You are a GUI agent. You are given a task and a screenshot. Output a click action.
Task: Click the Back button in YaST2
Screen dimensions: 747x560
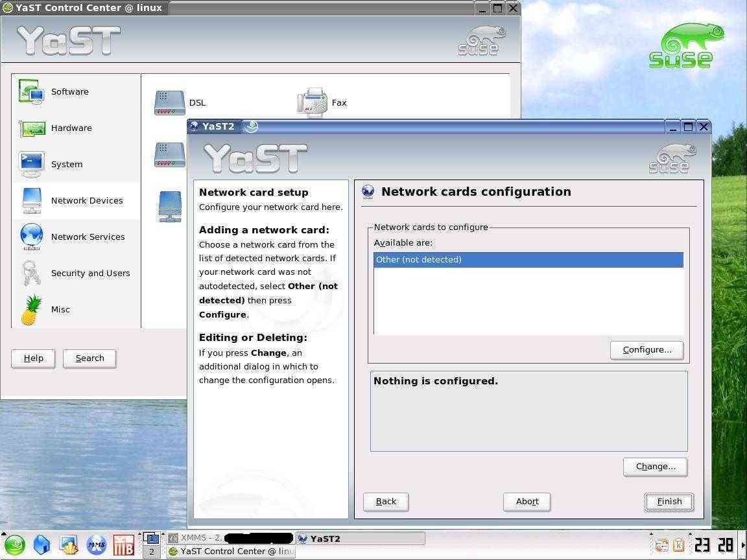point(386,502)
